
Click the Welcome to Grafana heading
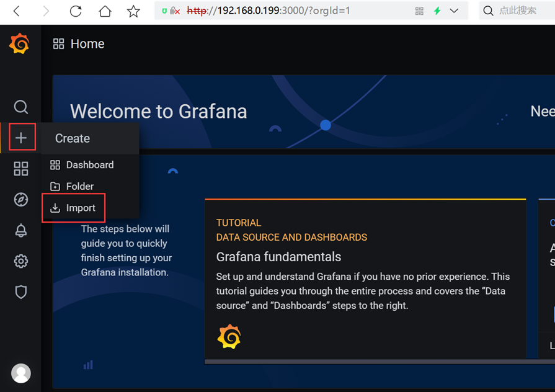159,112
